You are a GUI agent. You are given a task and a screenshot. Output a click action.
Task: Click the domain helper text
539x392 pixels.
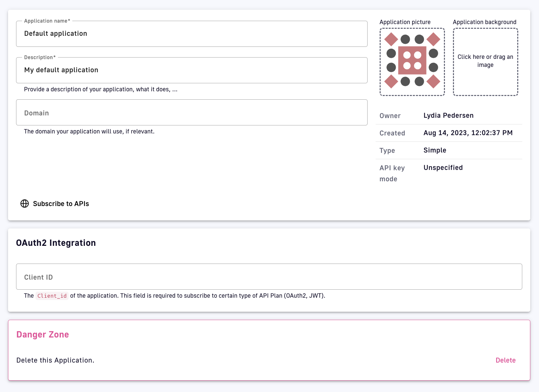tap(89, 131)
